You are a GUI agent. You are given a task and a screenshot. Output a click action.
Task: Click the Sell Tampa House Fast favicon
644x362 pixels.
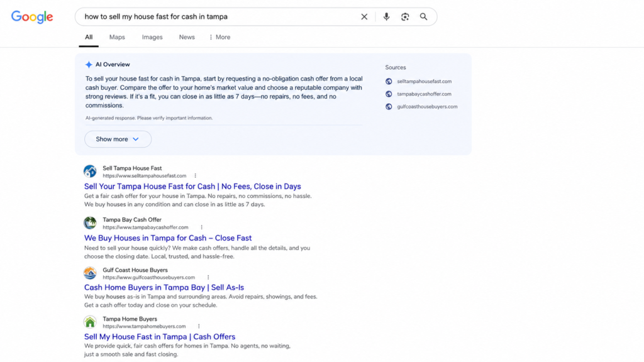pyautogui.click(x=90, y=171)
